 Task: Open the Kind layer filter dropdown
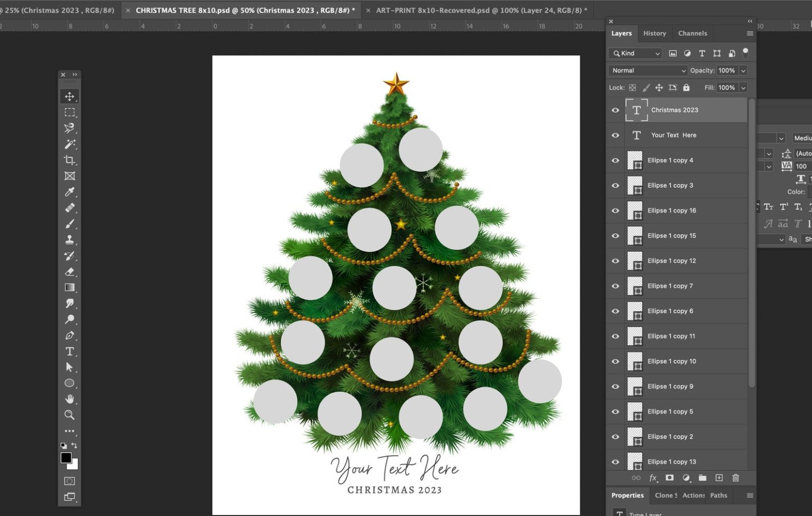tap(634, 53)
